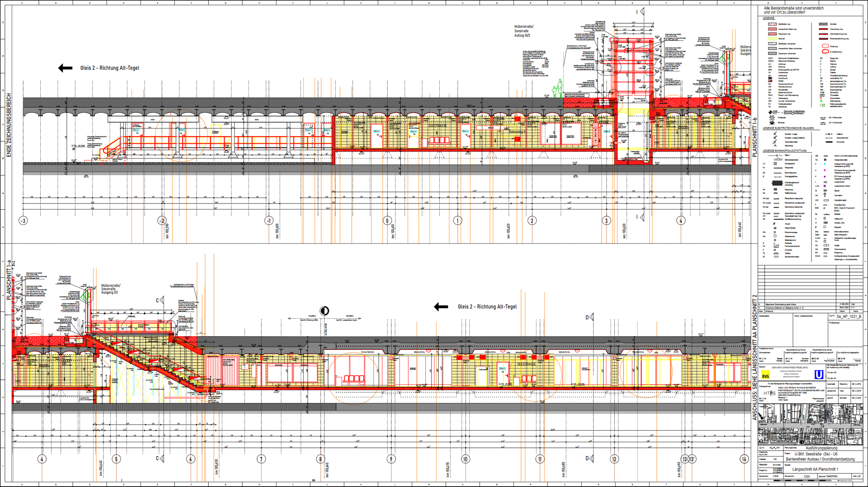Click drawing number 'Se_AP_1031_B'
Image resolution: width=868 pixels, height=487 pixels.
click(x=849, y=317)
